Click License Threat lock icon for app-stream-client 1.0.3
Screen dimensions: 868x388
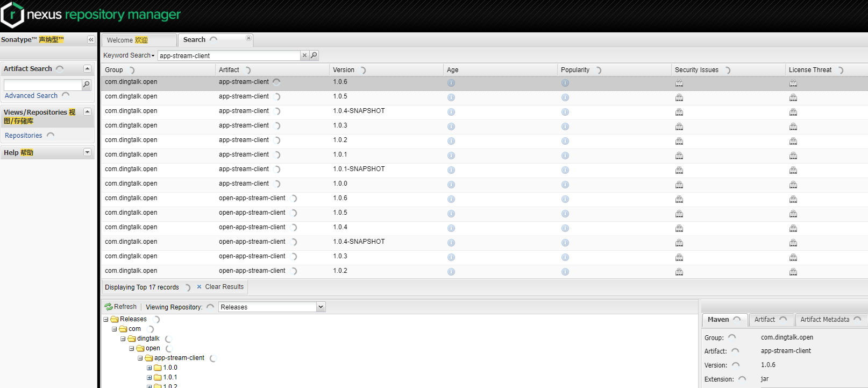pyautogui.click(x=793, y=126)
